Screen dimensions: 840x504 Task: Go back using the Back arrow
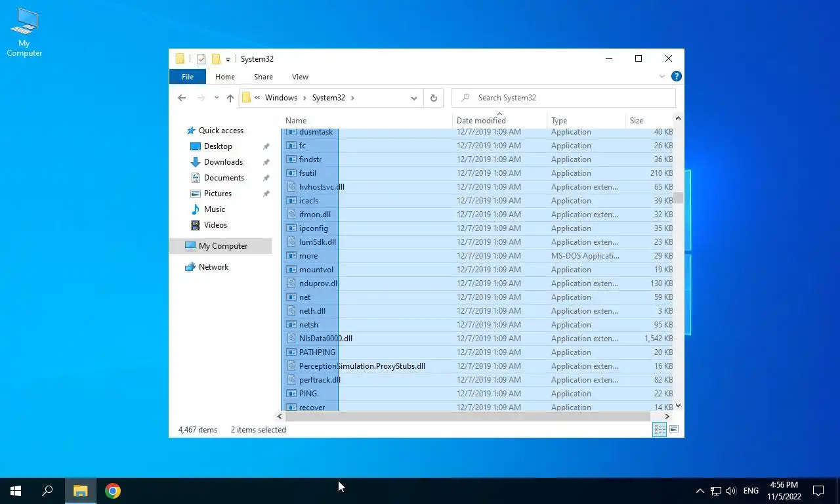(182, 98)
